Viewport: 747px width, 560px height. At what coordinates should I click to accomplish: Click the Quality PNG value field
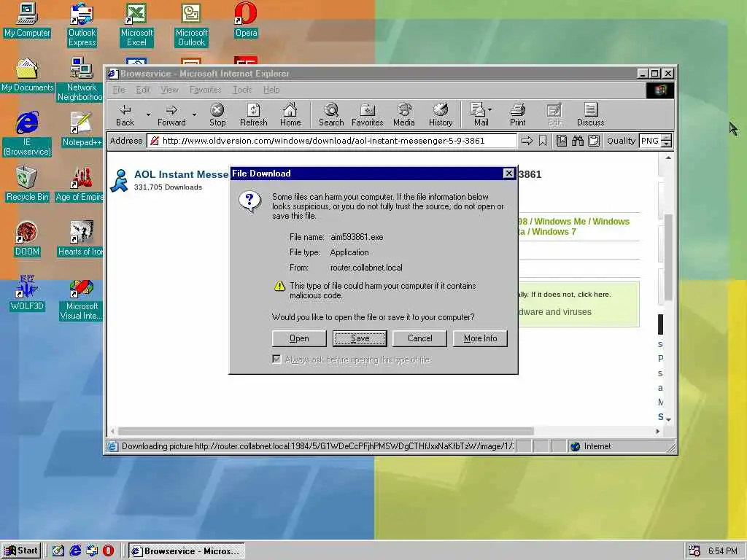[x=650, y=141]
